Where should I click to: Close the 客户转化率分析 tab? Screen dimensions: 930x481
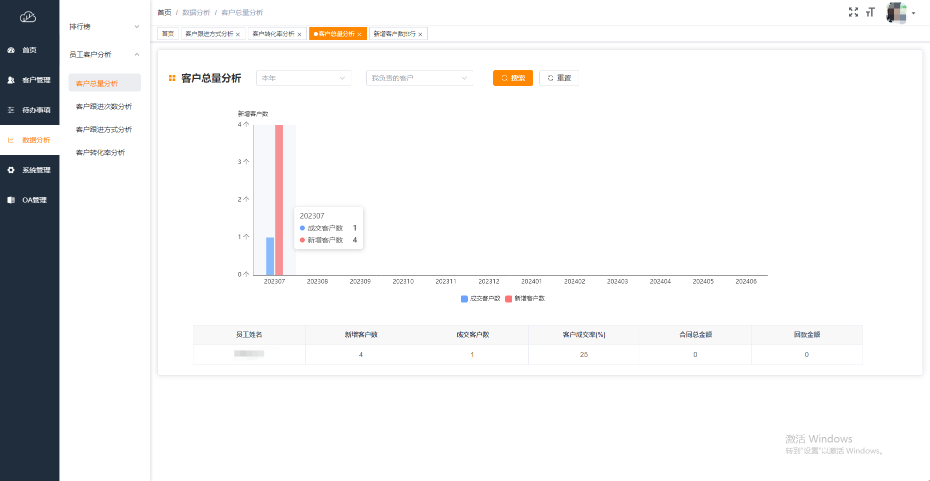(299, 34)
